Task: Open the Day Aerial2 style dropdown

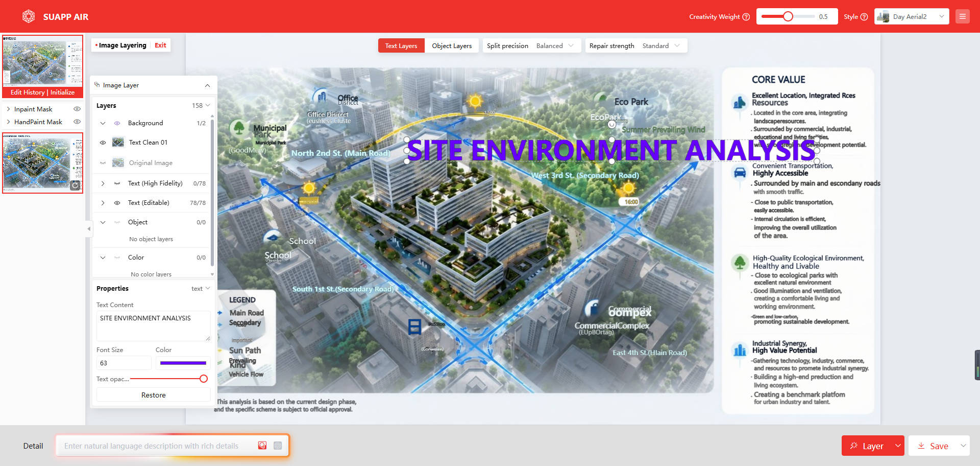Action: pos(912,16)
